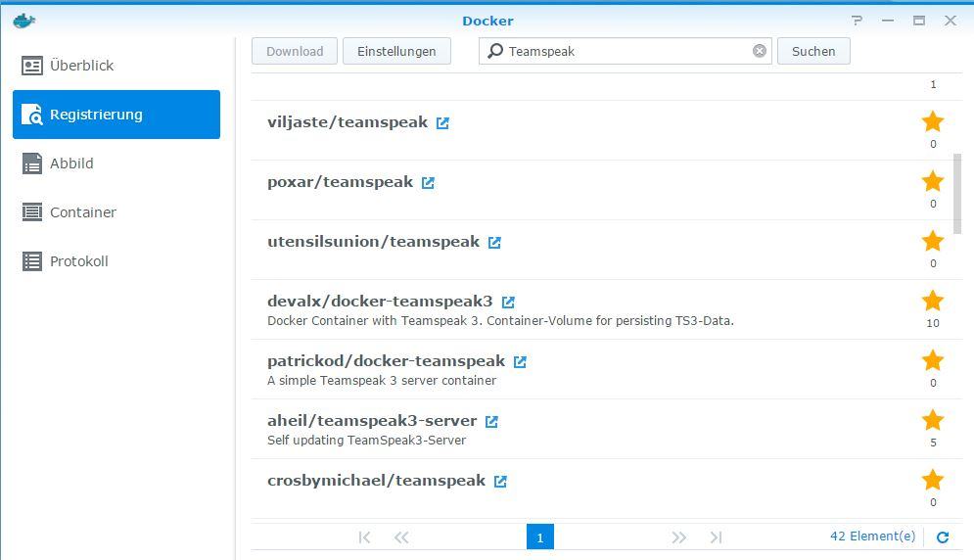Click the star for devalx/docker-teamspeak3

point(932,301)
